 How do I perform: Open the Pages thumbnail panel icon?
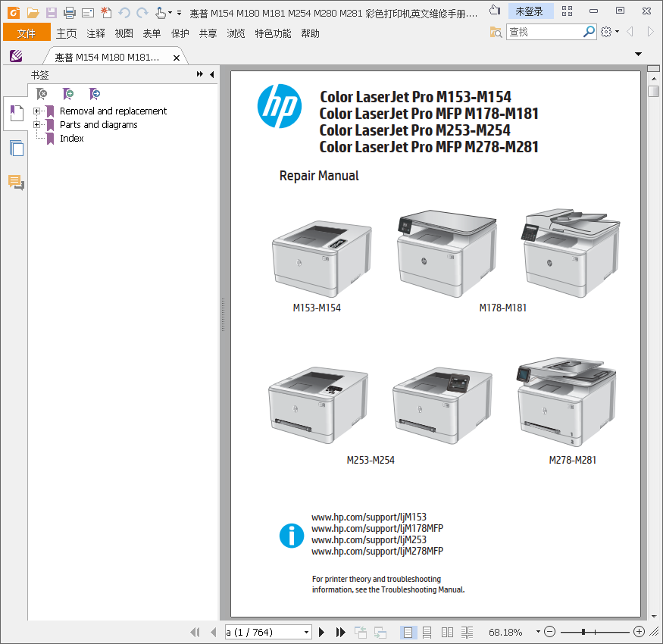click(17, 148)
